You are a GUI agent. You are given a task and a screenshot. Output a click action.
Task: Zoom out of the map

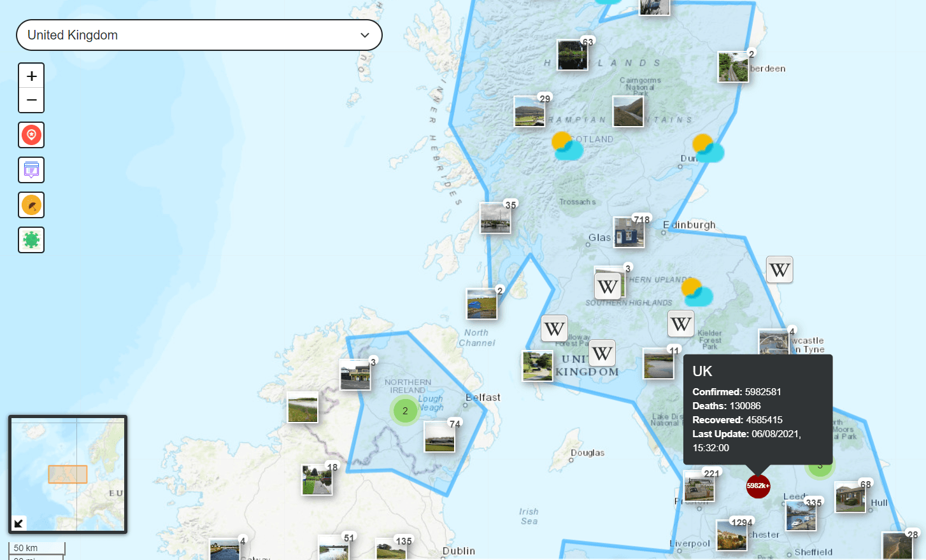[x=31, y=101]
